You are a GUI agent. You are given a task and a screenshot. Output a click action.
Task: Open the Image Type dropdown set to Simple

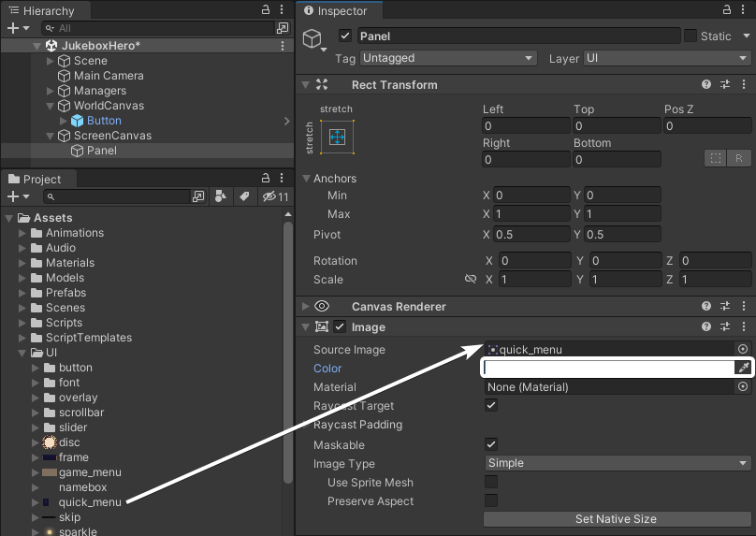coord(618,463)
